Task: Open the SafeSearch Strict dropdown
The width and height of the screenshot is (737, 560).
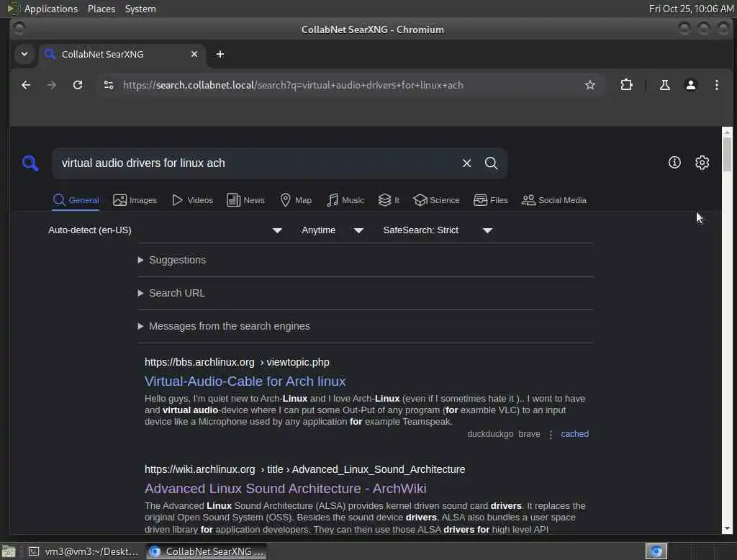Action: [438, 230]
